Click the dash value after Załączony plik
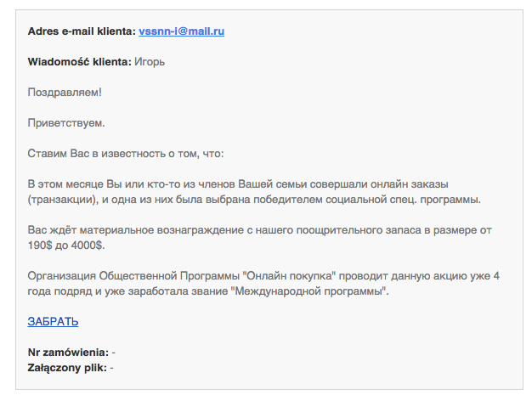Viewport: 532px width, 401px height. 112,367
